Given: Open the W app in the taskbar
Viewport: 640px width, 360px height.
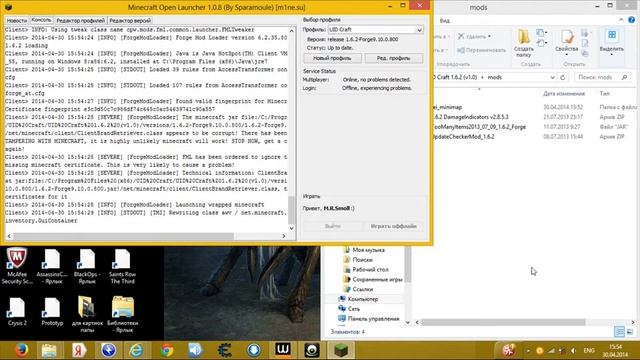Looking at the screenshot, I should 282,350.
